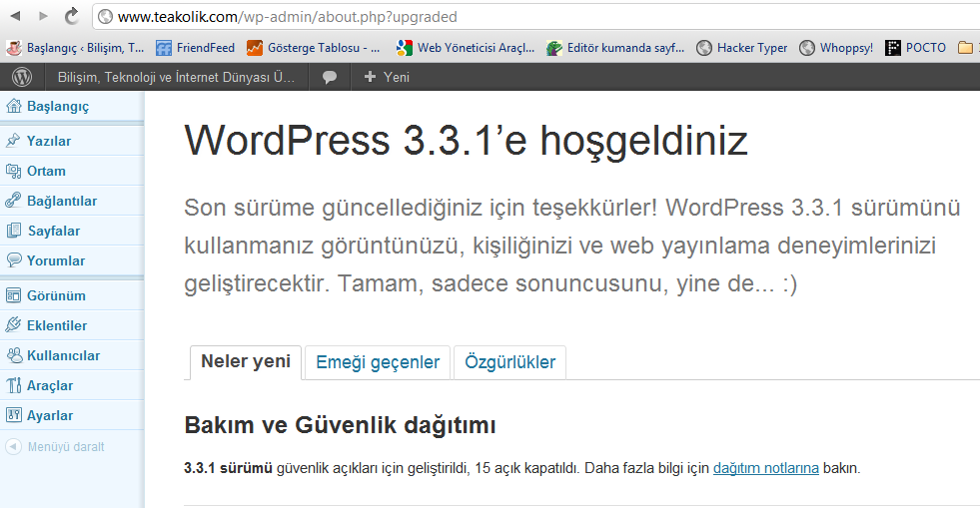This screenshot has height=508, width=980.
Task: Open the FriendFeed bookmark
Action: (195, 48)
